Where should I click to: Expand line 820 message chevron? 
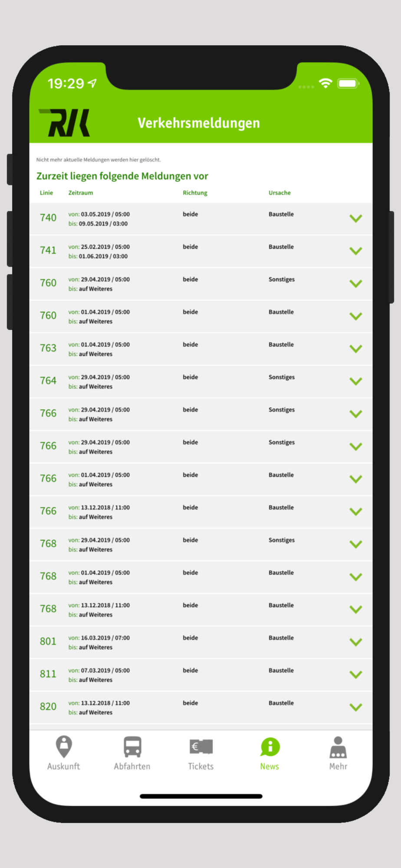(x=355, y=707)
